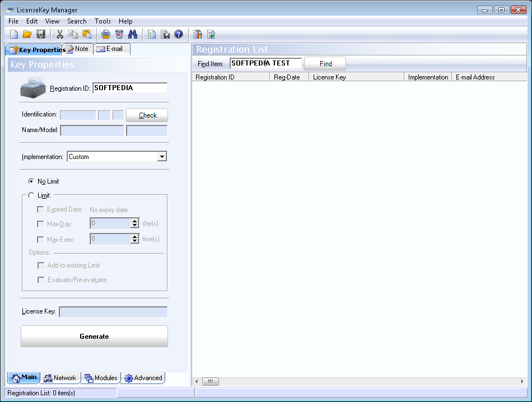Click the tools-and-table settings icon
This screenshot has width=532, height=402.
198,34
